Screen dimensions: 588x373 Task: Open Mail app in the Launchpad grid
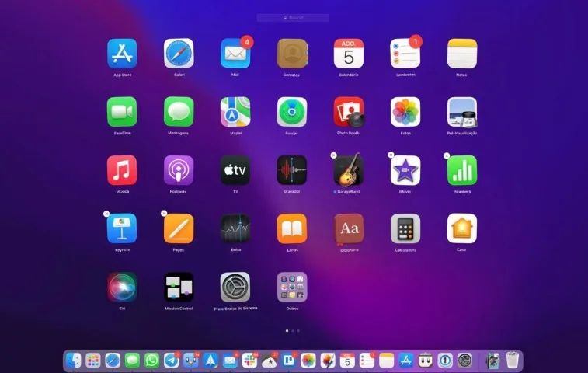[x=235, y=54]
